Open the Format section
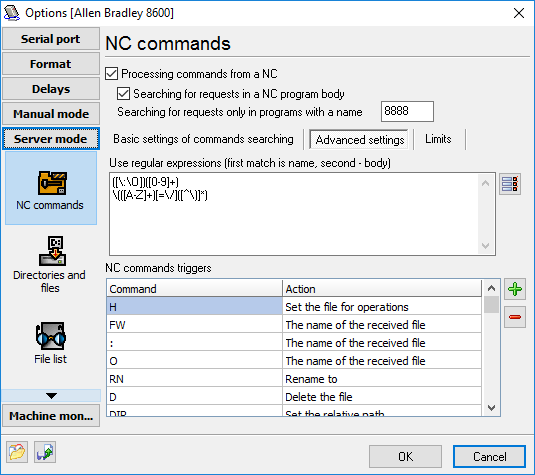The image size is (535, 475). coord(51,64)
